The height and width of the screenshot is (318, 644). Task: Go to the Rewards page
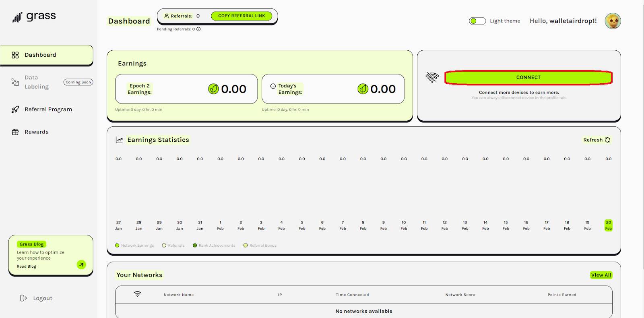[x=37, y=132]
